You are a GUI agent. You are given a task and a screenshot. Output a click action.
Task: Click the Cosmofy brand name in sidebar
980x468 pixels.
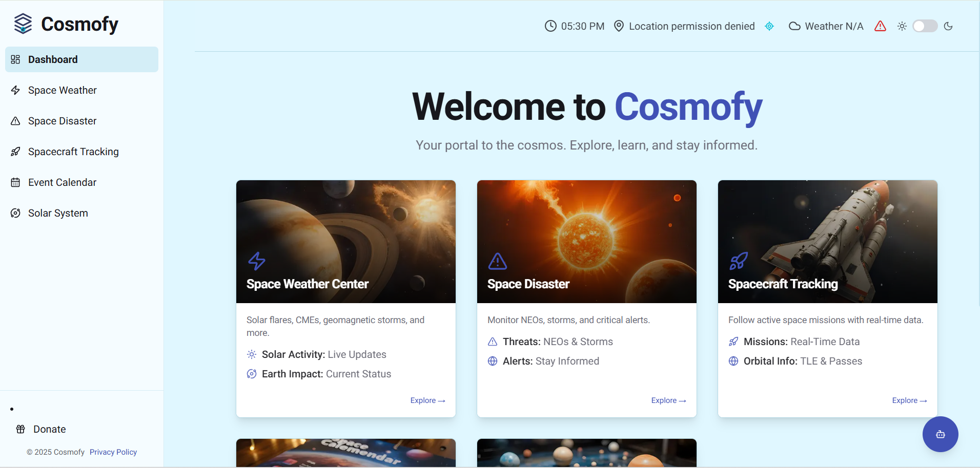click(x=79, y=24)
